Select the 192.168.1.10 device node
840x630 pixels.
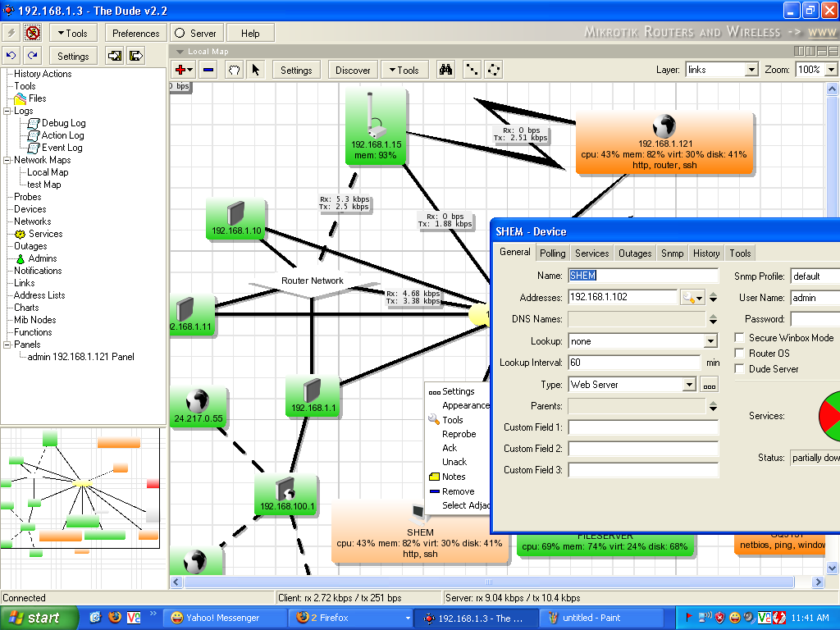(x=236, y=219)
